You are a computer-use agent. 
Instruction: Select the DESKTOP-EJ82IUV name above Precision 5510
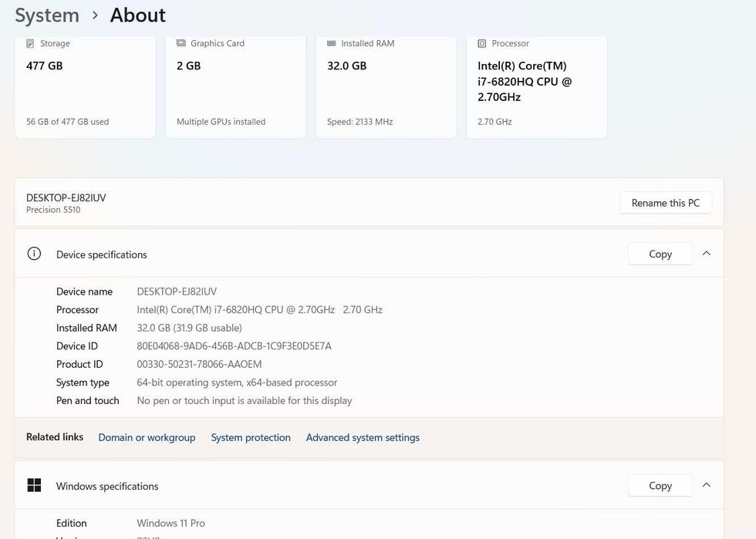coord(66,197)
